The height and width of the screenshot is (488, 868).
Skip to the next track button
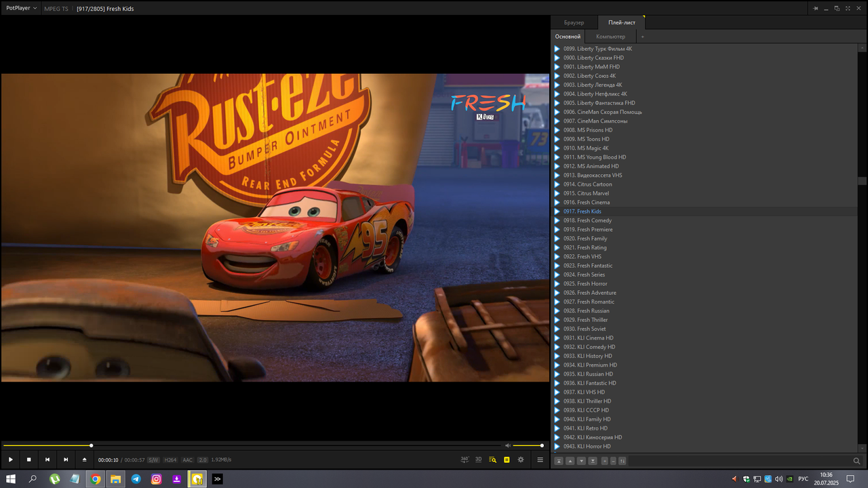[x=66, y=460]
